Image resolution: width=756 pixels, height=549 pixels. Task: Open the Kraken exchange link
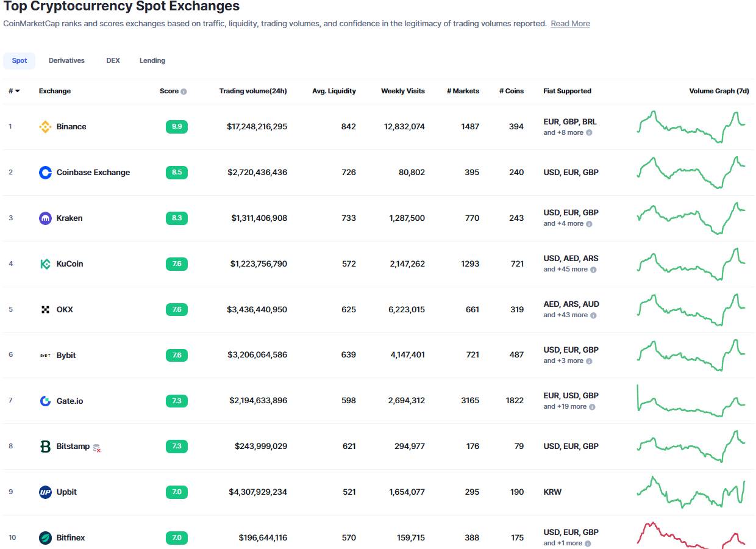click(70, 218)
